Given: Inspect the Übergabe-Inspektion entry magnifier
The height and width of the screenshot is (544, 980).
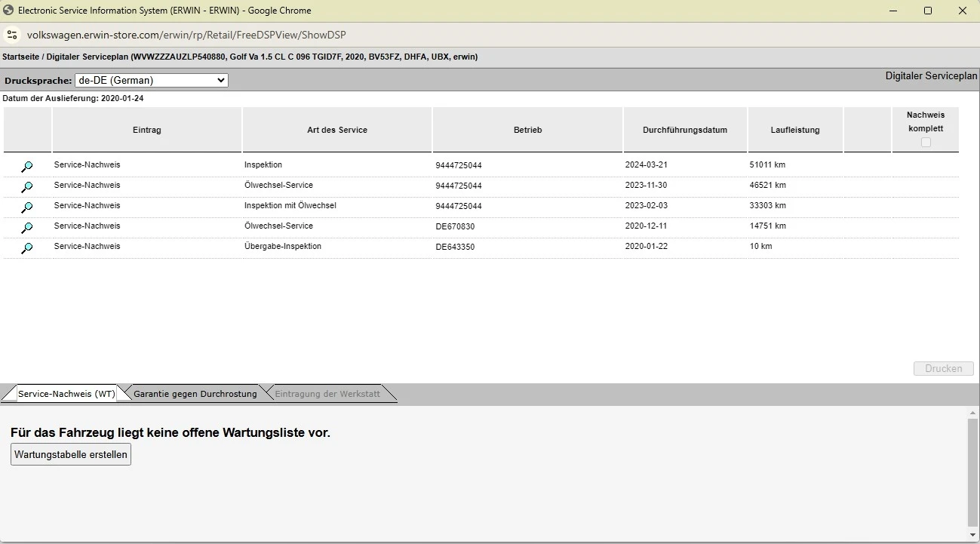Looking at the screenshot, I should [x=27, y=248].
